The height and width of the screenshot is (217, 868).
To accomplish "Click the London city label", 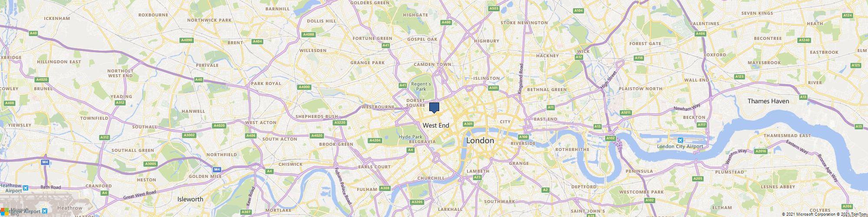I will click(x=480, y=141).
